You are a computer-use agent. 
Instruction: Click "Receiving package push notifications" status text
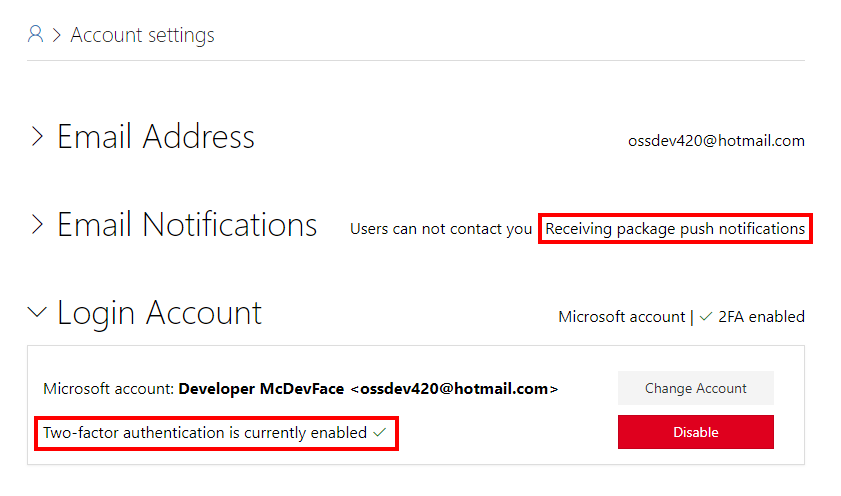(674, 229)
